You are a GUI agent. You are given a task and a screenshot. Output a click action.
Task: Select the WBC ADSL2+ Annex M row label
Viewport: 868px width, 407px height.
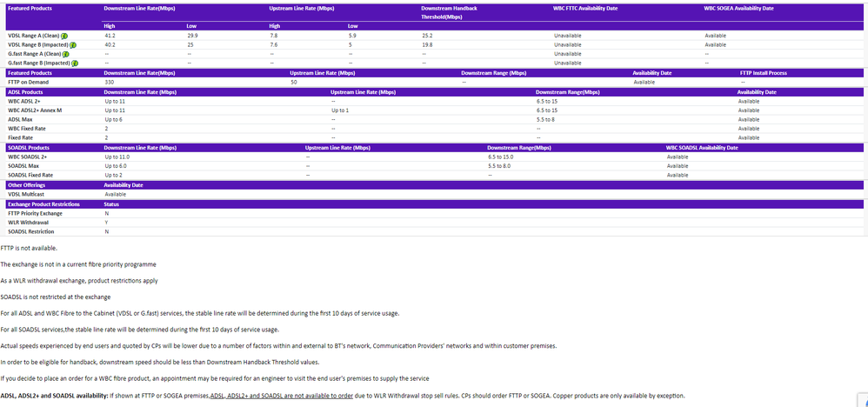point(35,110)
